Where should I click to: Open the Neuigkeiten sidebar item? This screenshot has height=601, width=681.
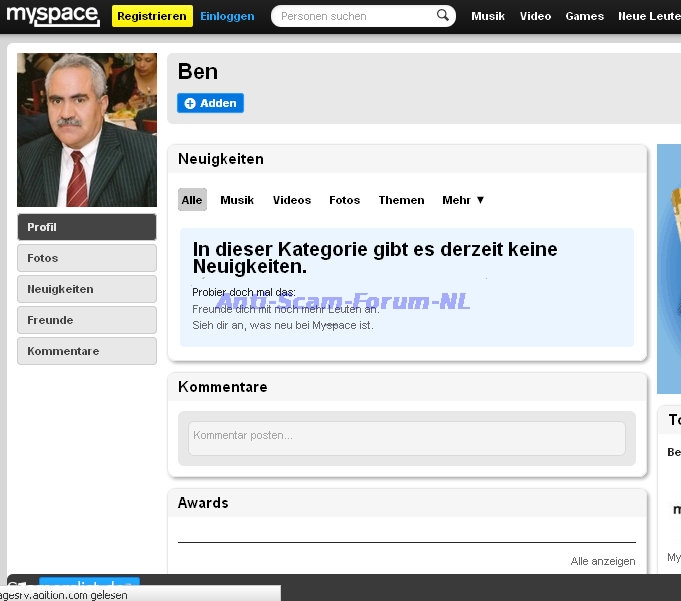click(x=87, y=289)
